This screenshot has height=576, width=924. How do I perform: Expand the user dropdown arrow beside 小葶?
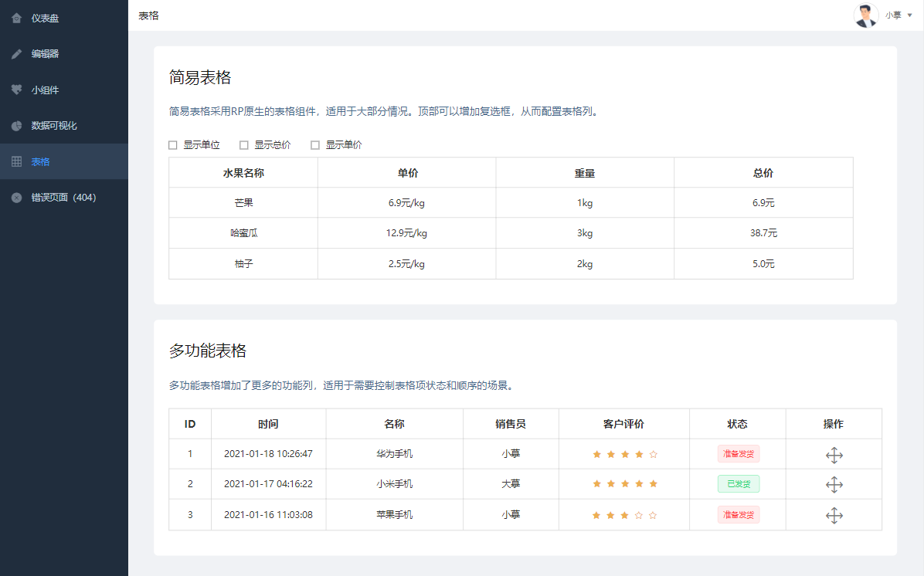pyautogui.click(x=909, y=15)
